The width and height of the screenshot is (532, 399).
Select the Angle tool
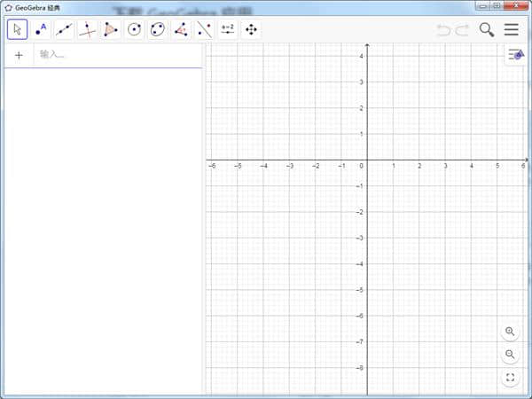pyautogui.click(x=180, y=29)
